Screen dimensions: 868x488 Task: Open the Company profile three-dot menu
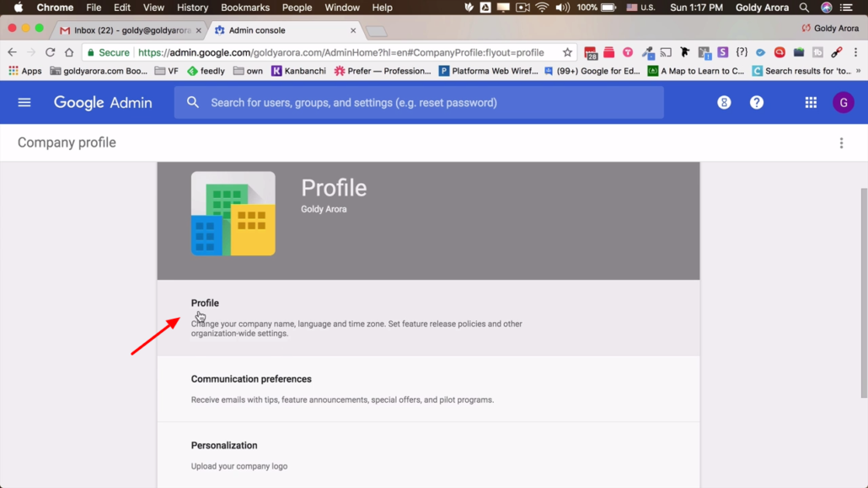[x=841, y=143]
